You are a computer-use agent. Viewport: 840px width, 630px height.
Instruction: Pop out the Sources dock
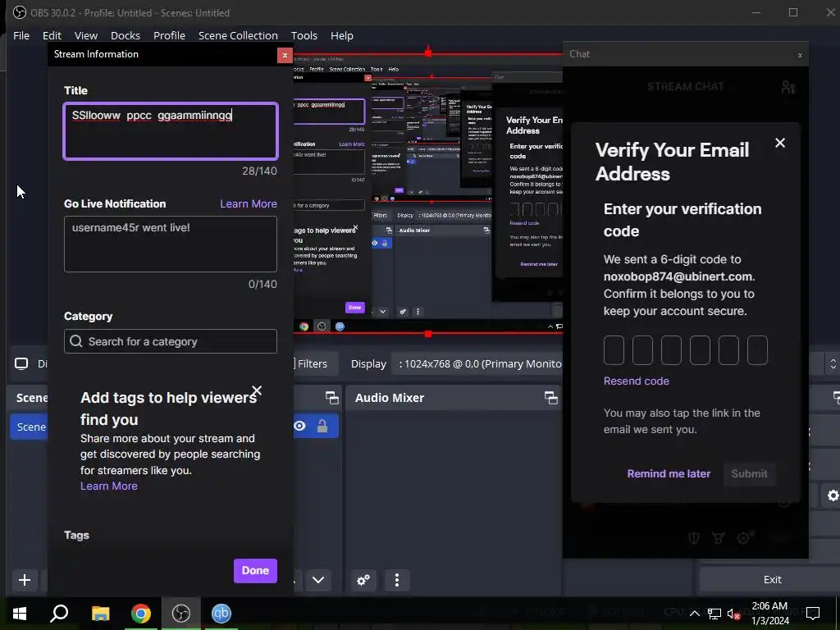(x=332, y=398)
